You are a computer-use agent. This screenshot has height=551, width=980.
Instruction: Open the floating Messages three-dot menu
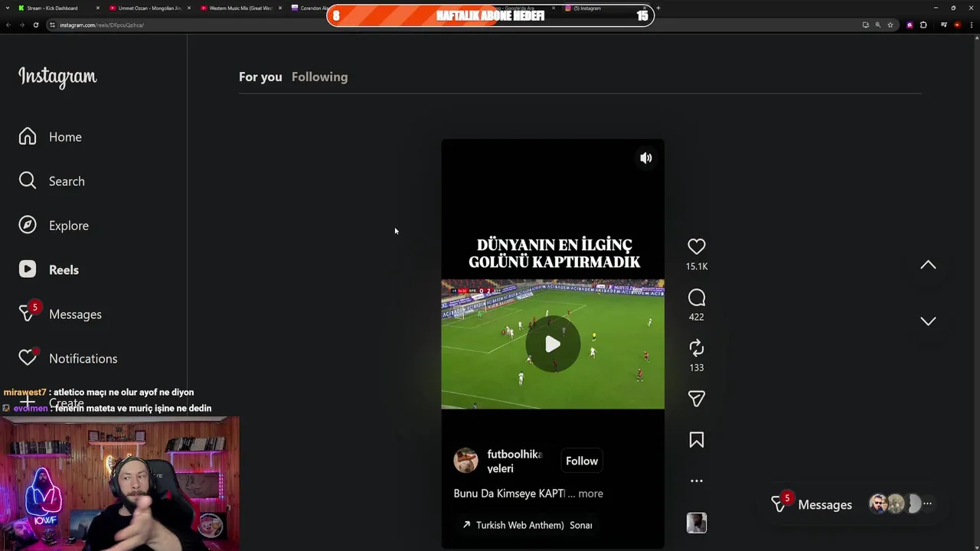[927, 504]
